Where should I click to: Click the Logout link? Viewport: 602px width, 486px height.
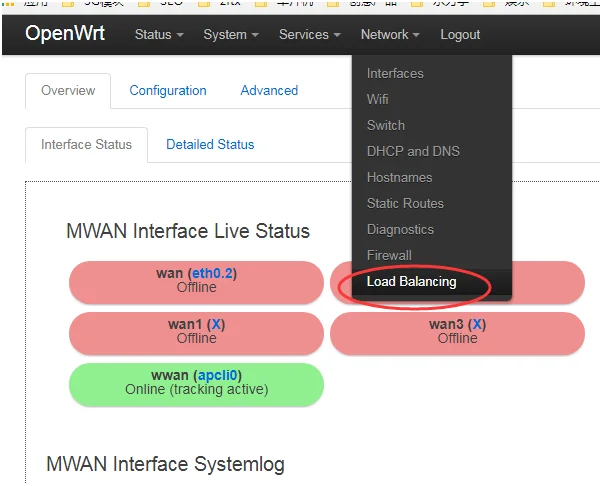pos(460,35)
